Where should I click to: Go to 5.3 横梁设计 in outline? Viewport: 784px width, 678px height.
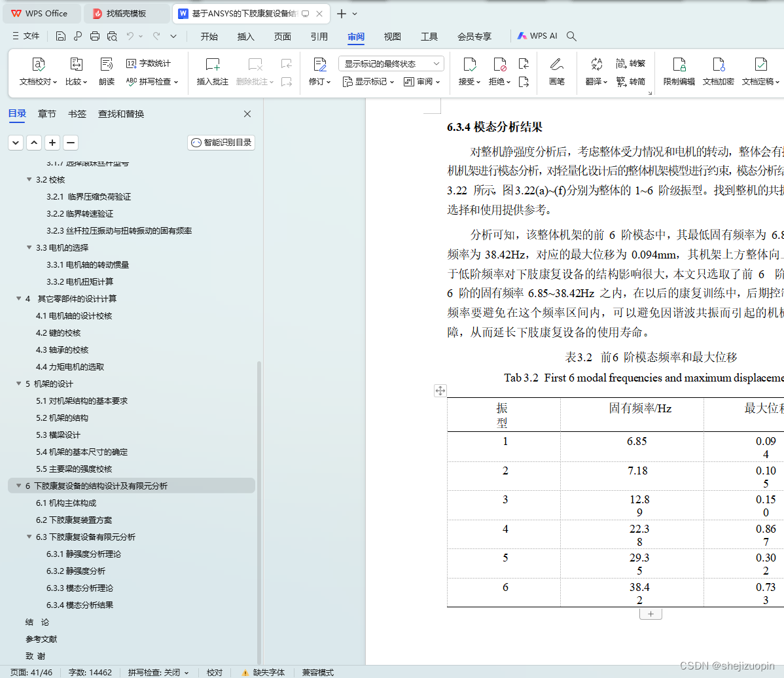(x=58, y=435)
